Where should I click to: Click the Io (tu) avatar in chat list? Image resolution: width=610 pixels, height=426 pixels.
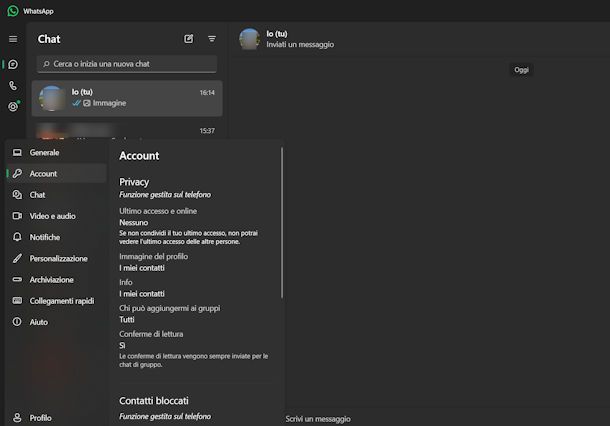point(52,98)
